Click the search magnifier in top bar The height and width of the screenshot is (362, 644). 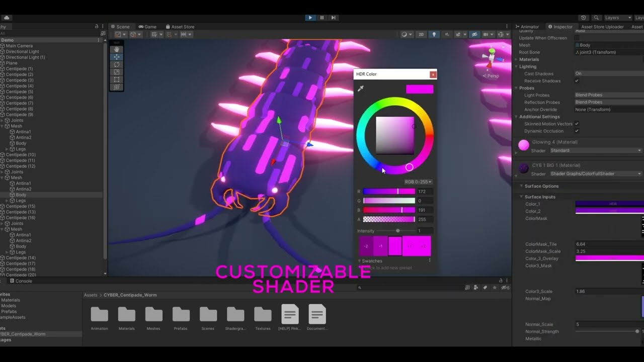tap(596, 18)
